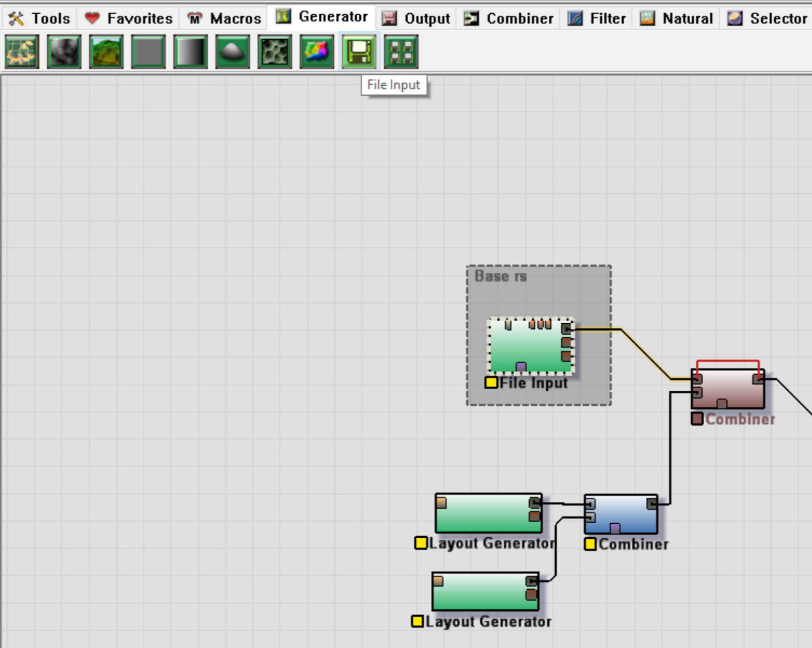Viewport: 812px width, 648px height.
Task: Toggle yellow box of the upper Layout Generator
Action: (x=421, y=543)
